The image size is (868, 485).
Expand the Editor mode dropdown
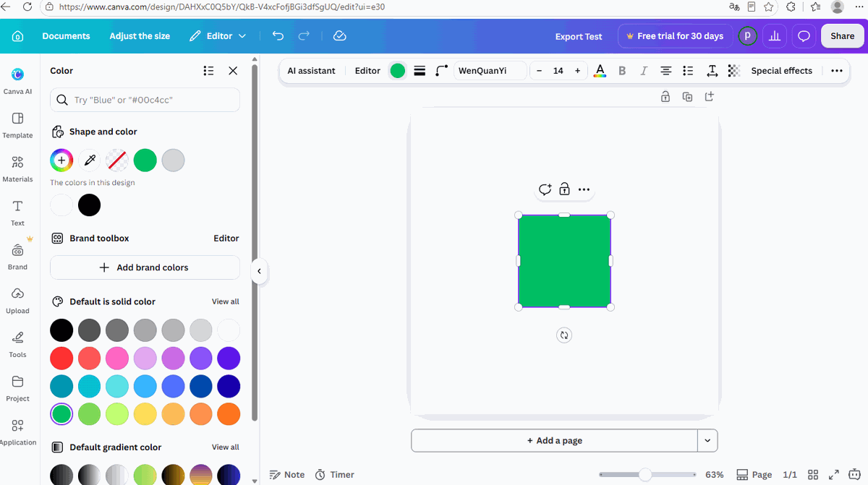tap(218, 35)
